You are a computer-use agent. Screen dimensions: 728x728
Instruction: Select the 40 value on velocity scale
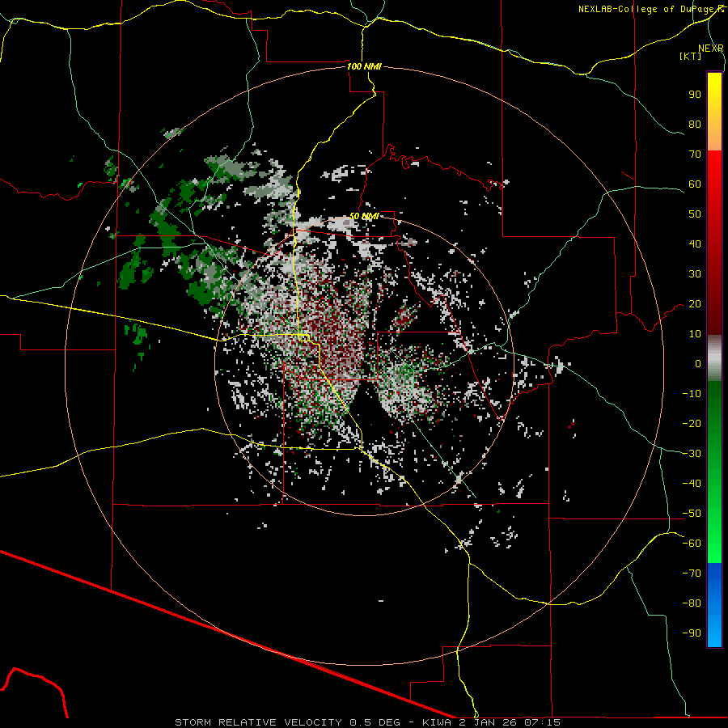click(695, 243)
